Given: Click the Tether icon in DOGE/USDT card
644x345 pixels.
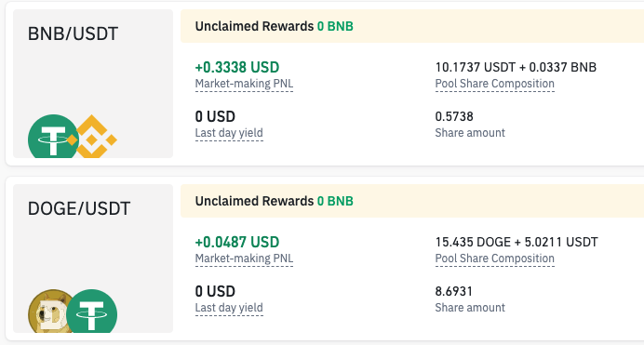Looking at the screenshot, I should click(x=91, y=312).
